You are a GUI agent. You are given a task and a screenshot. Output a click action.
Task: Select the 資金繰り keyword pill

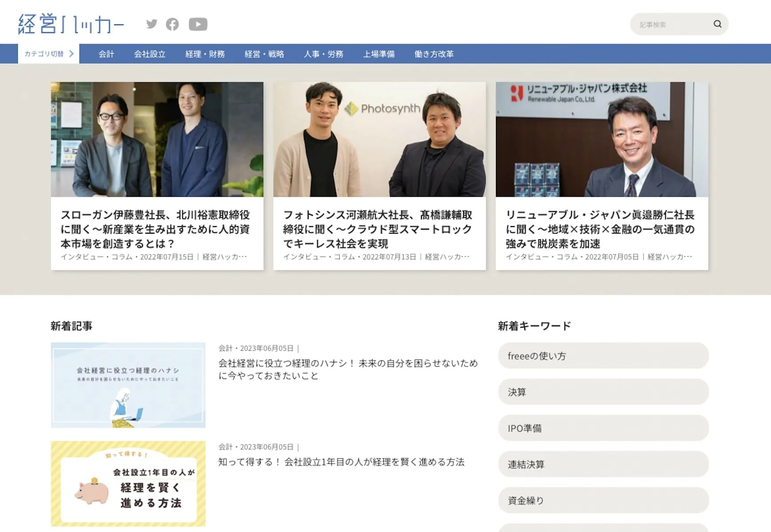(x=603, y=501)
